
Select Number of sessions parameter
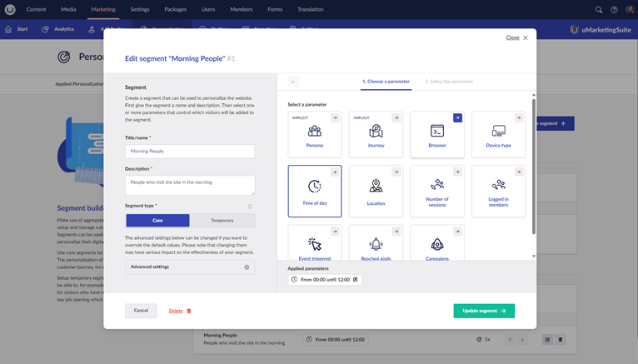437,191
